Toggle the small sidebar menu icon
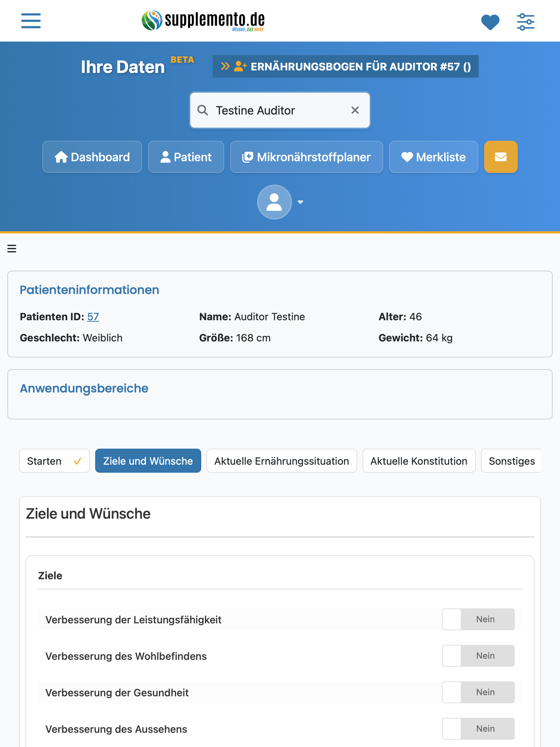Viewport: 560px width, 747px height. pos(12,249)
